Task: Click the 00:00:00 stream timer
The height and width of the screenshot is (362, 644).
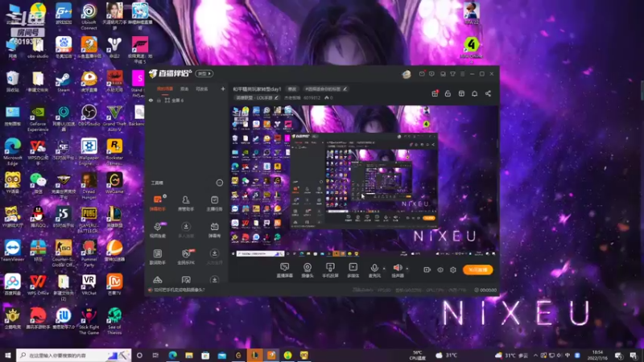Action: [485, 290]
